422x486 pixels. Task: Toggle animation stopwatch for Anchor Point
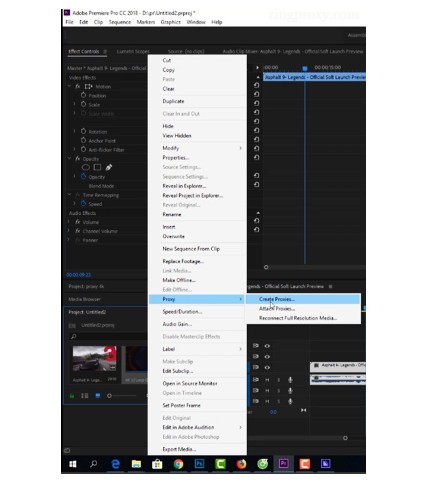click(x=83, y=140)
